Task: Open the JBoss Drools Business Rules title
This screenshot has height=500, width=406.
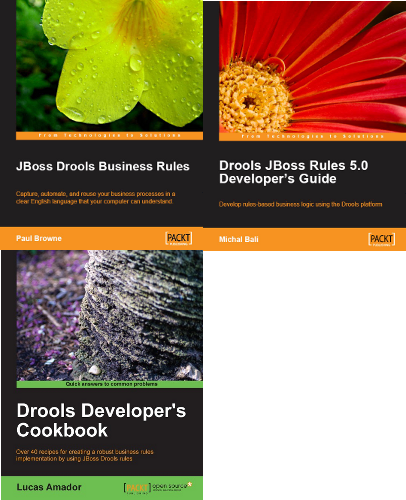Action: point(103,166)
